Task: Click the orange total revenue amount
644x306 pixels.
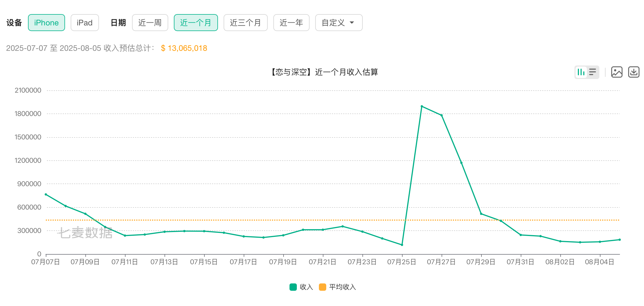Action: 184,48
